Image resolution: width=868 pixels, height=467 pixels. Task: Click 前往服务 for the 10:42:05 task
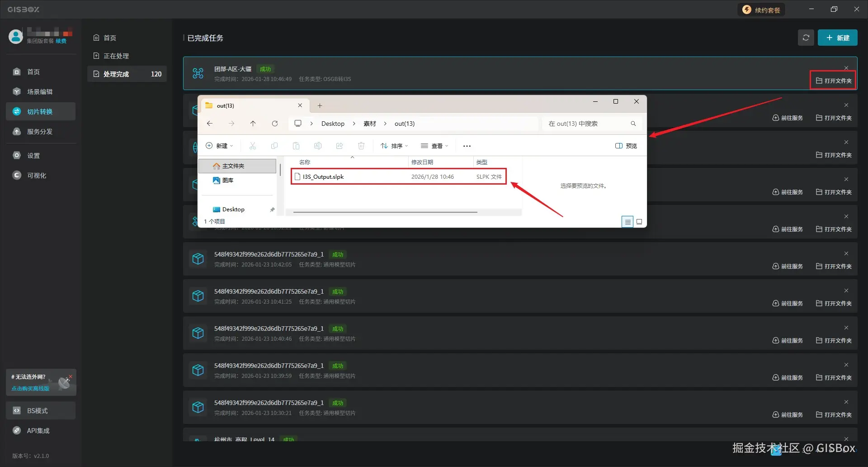click(788, 267)
